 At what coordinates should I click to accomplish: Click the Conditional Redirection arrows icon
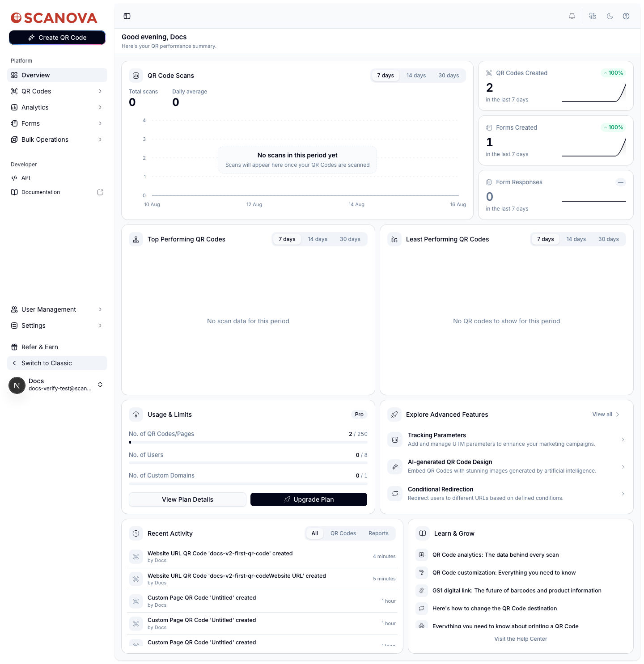point(395,494)
